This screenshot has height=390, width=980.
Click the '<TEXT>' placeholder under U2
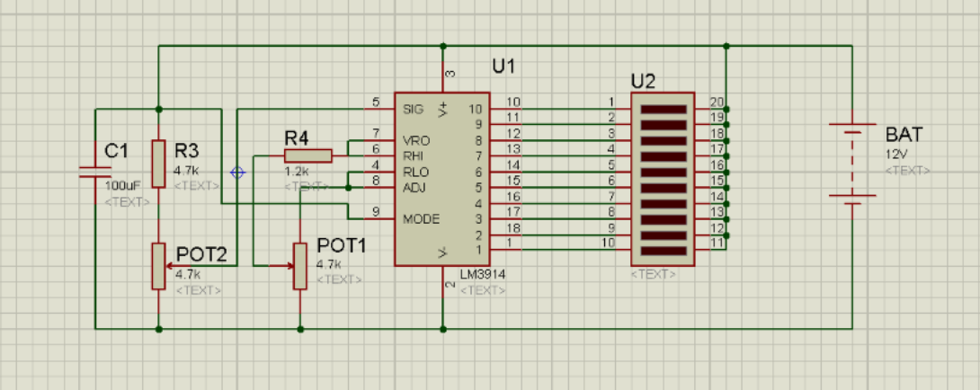[653, 274]
